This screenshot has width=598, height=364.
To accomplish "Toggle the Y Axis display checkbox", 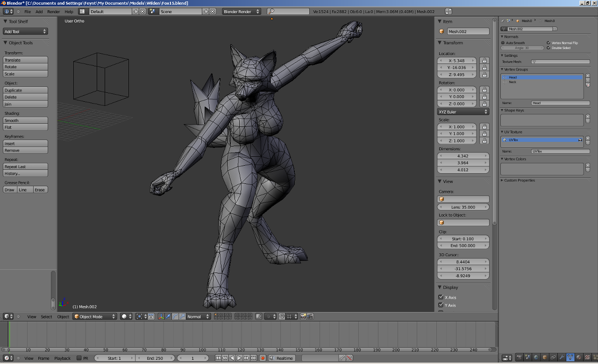I will tap(441, 305).
